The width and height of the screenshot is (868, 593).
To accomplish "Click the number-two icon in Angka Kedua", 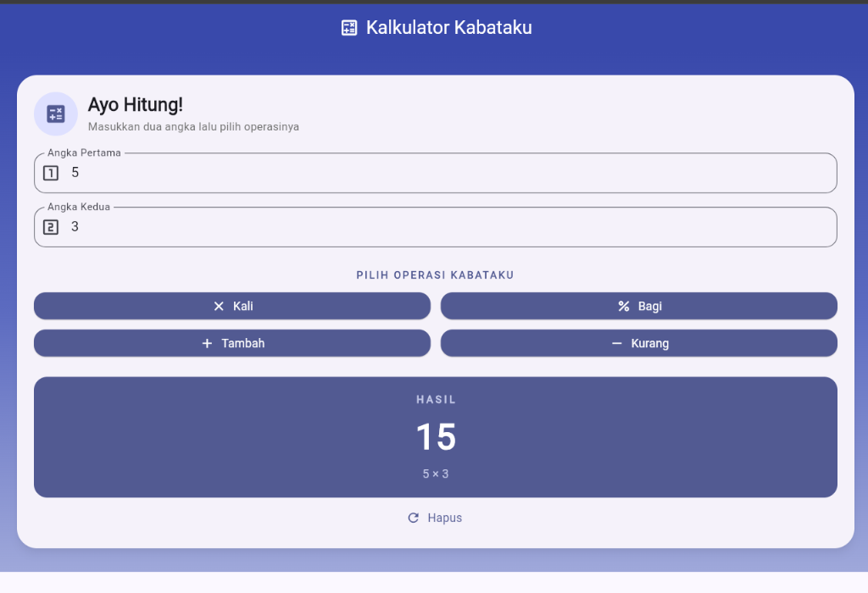I will click(51, 227).
